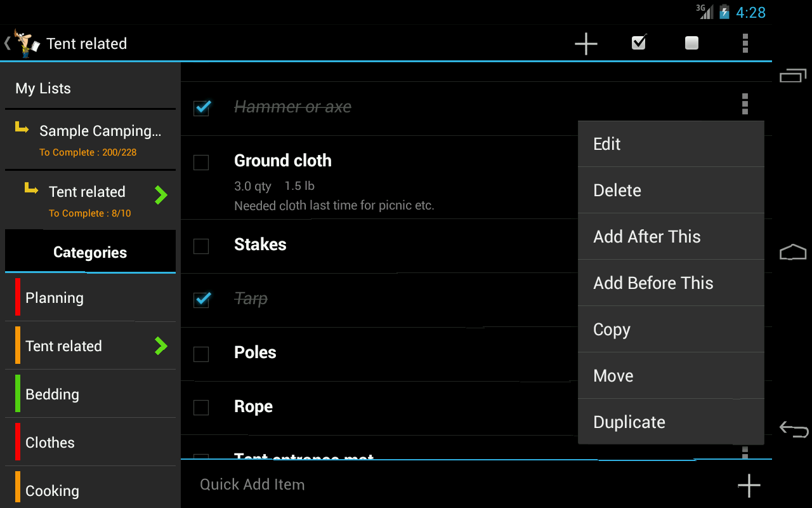Tap the Hammer or axe item text
The height and width of the screenshot is (508, 812).
click(292, 107)
